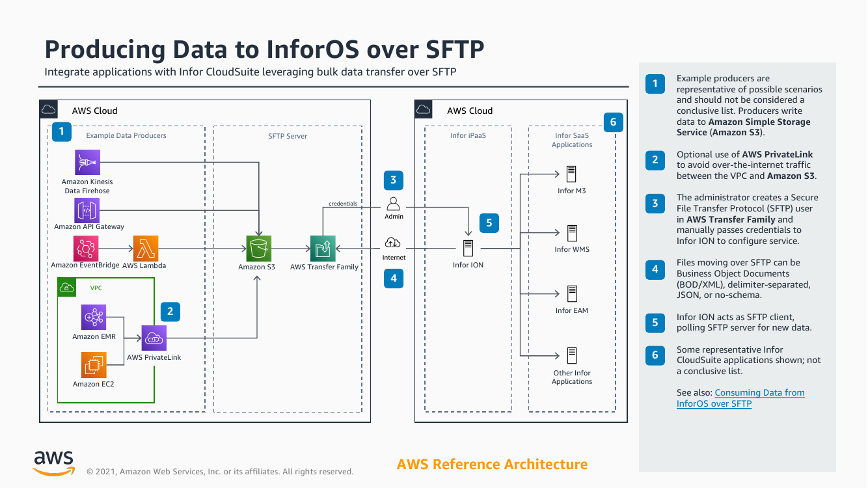
Task: Select the 2021 Amazon Web Services copyright text
Action: (x=220, y=472)
